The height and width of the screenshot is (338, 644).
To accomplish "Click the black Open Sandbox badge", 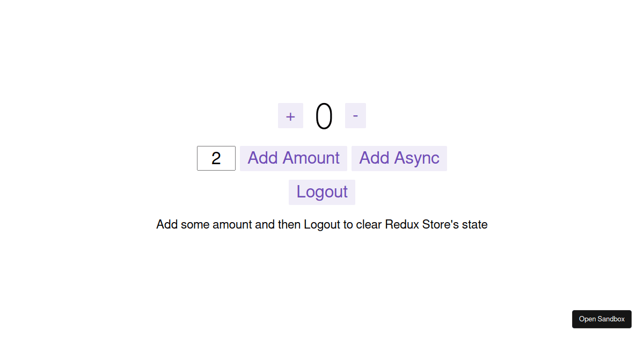I will coord(602,319).
